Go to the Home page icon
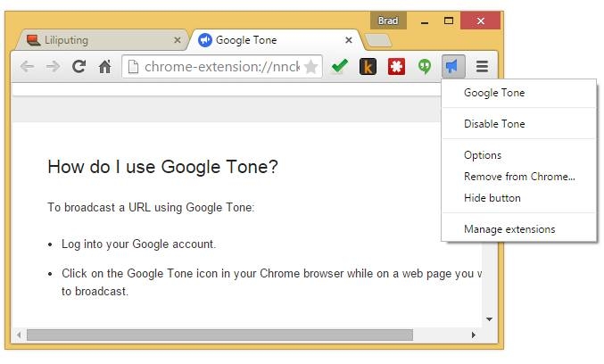 click(104, 67)
